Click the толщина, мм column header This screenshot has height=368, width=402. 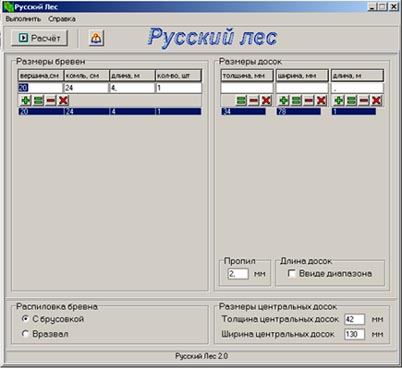(x=247, y=76)
